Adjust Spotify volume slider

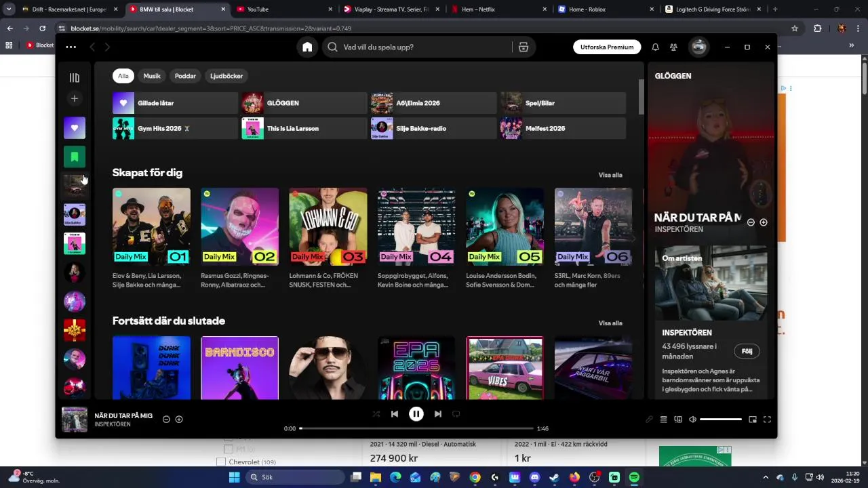click(x=721, y=420)
